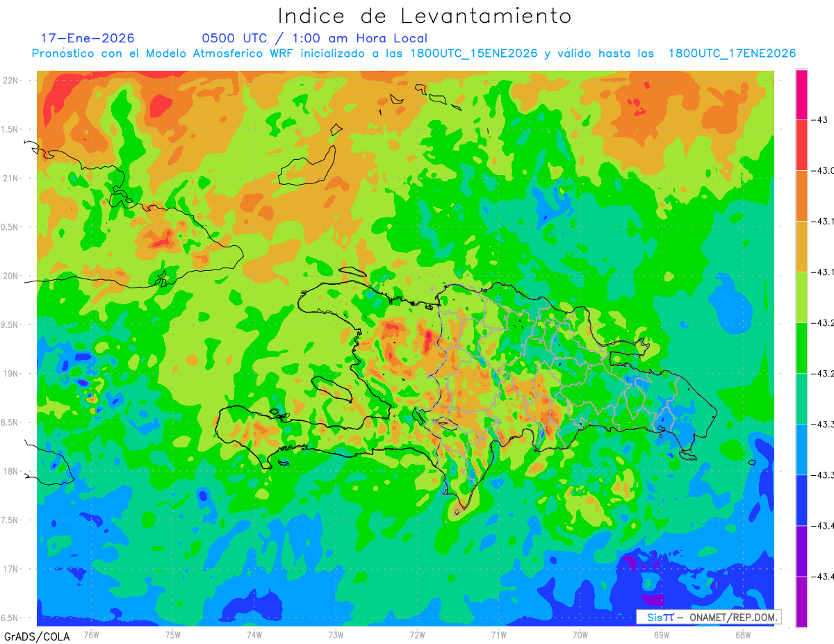Click the 'GrADS/COLA' credit label
The height and width of the screenshot is (644, 834).
[x=37, y=636]
